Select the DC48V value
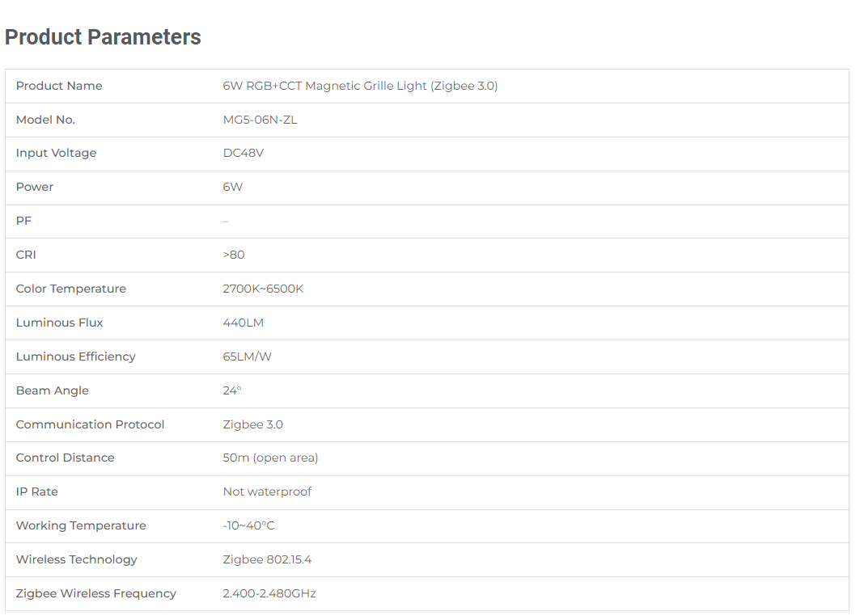The width and height of the screenshot is (860, 616). point(243,154)
